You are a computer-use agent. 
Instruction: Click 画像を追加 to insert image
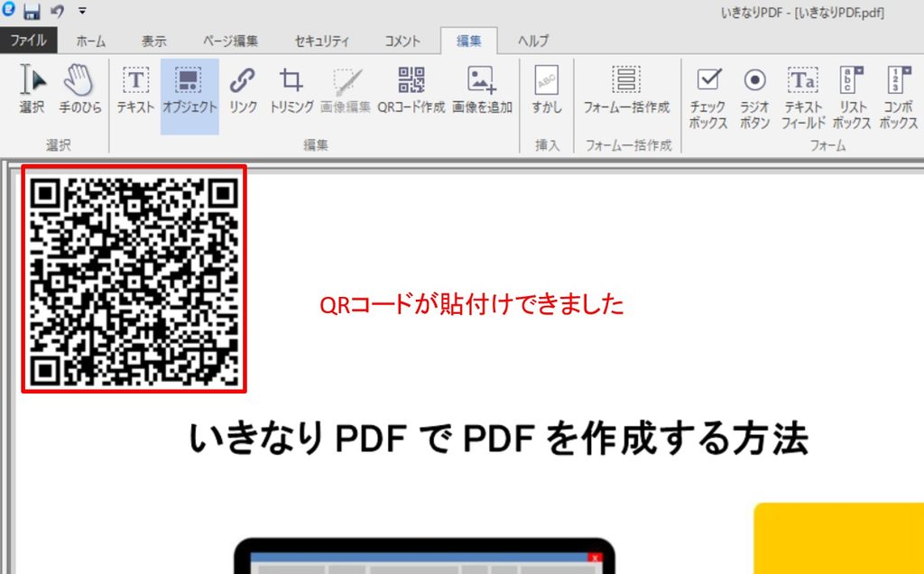(482, 90)
